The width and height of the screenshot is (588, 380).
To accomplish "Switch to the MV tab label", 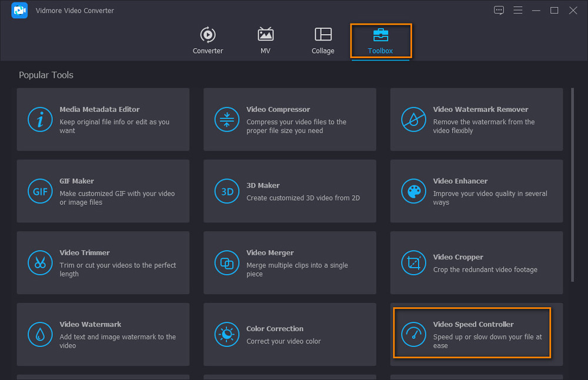I will [x=266, y=51].
